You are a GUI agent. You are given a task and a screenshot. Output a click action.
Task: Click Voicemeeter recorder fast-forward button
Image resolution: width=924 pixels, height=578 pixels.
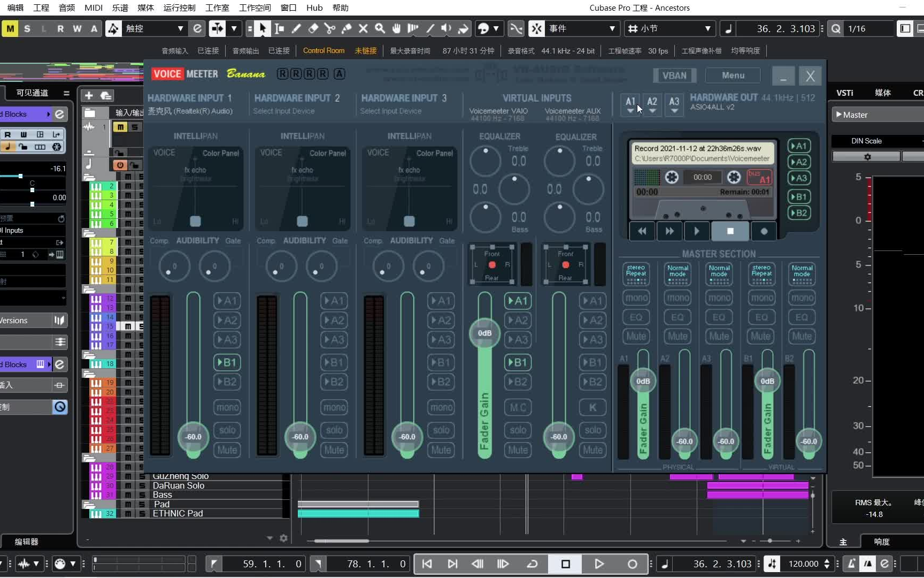(669, 231)
